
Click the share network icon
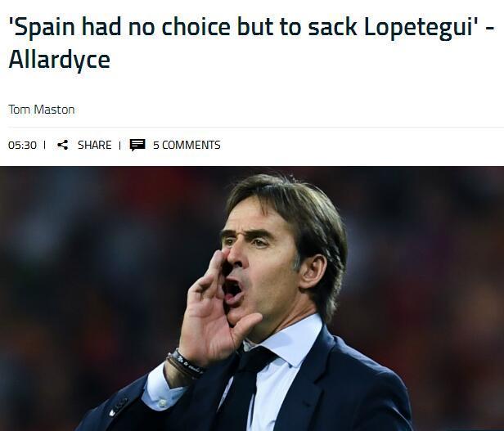coord(63,145)
